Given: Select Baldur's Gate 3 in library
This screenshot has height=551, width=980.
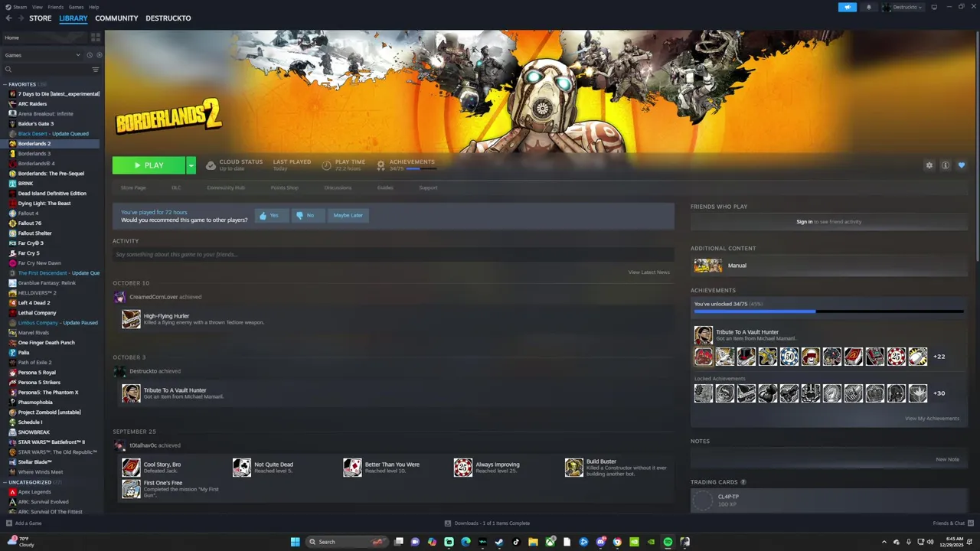Looking at the screenshot, I should coord(36,124).
